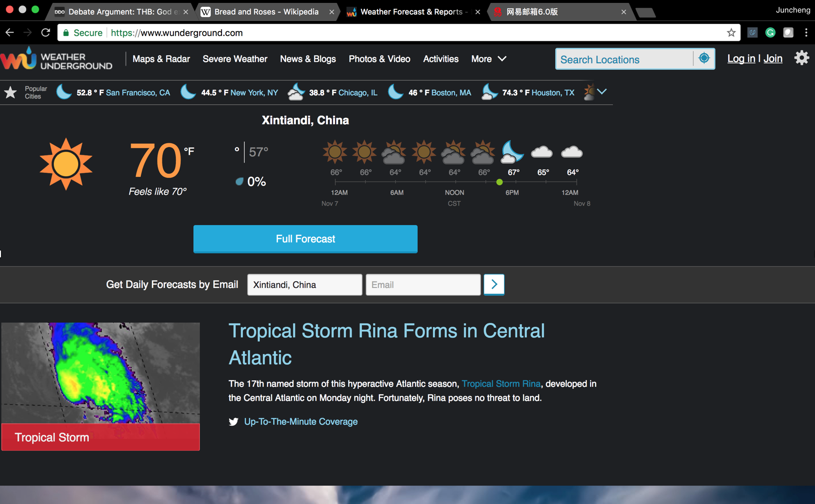Click the Twitter bird icon
Viewport: 815px width, 504px height.
pos(234,421)
